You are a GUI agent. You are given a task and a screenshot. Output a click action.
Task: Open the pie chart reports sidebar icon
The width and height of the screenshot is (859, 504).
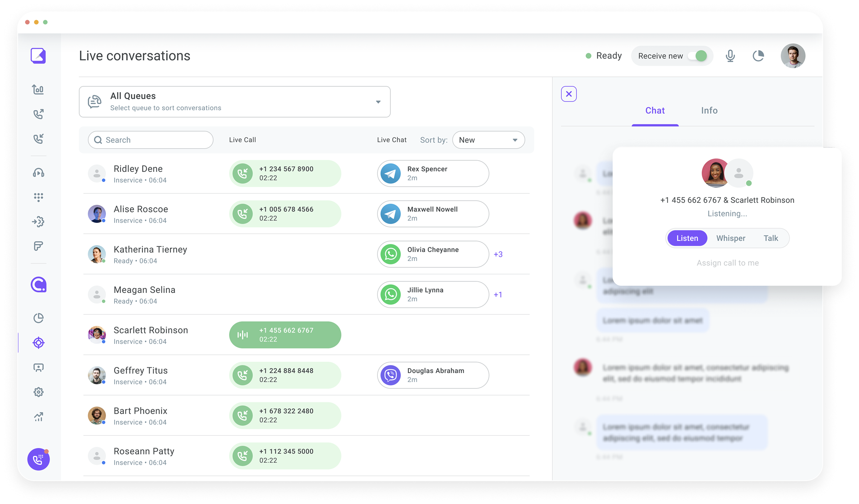click(x=38, y=318)
